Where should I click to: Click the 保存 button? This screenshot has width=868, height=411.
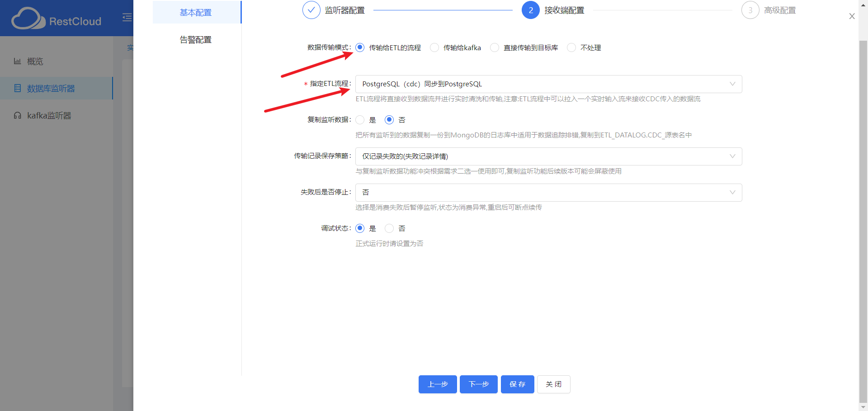pyautogui.click(x=517, y=384)
